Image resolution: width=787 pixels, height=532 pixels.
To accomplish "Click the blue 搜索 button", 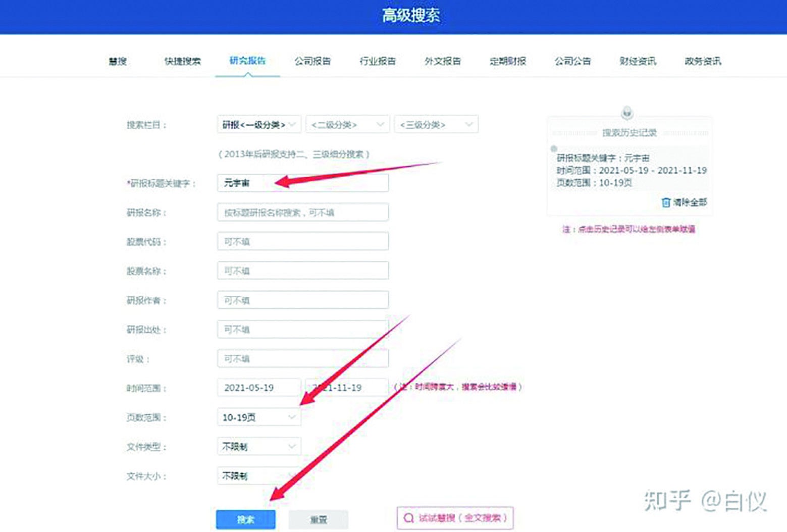I will coord(246,519).
